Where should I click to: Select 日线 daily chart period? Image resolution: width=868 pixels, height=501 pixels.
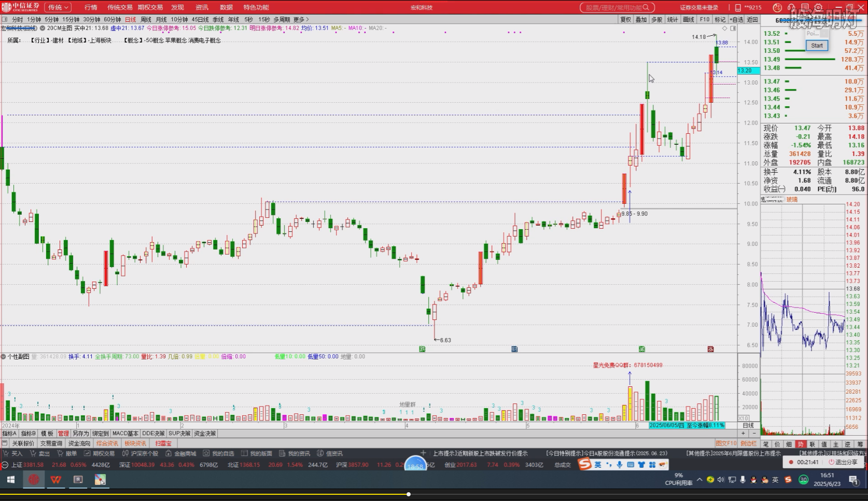click(130, 20)
